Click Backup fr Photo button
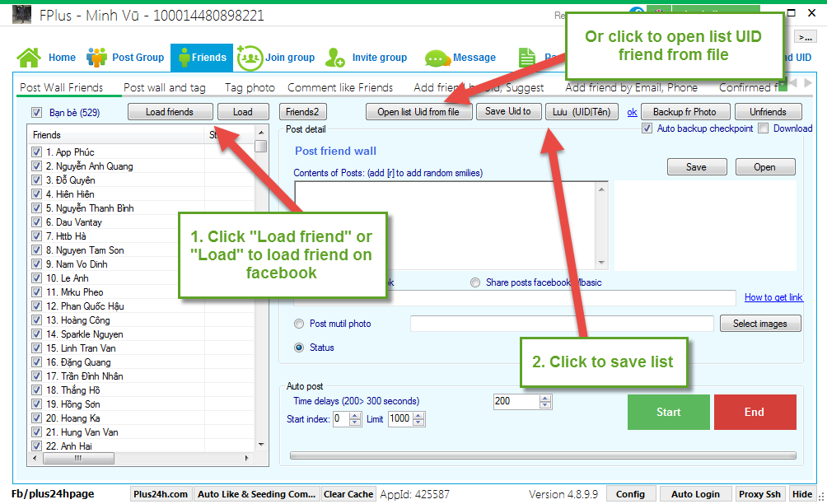 point(685,112)
